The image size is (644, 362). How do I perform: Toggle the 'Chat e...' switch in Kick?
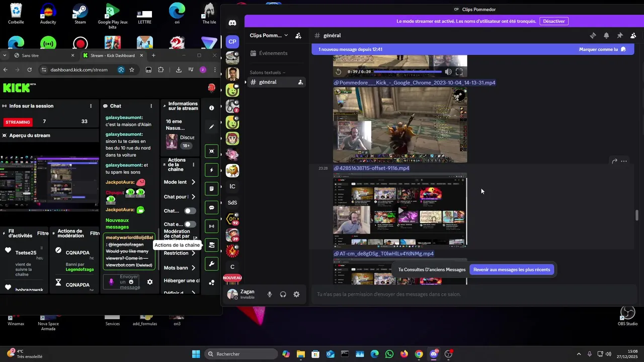(x=190, y=224)
